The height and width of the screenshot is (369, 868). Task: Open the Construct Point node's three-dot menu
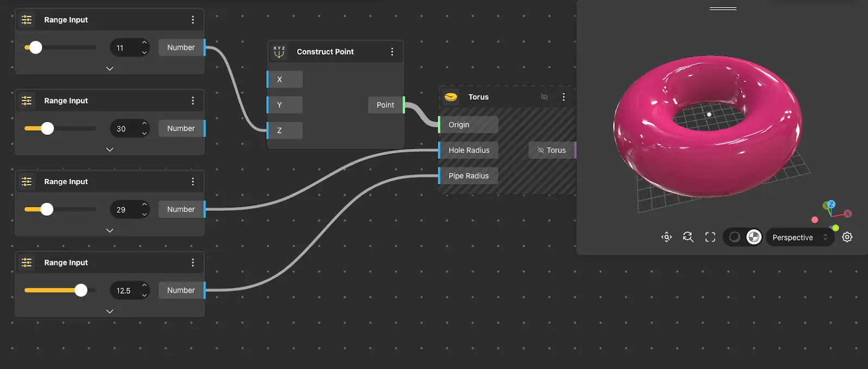pyautogui.click(x=392, y=52)
